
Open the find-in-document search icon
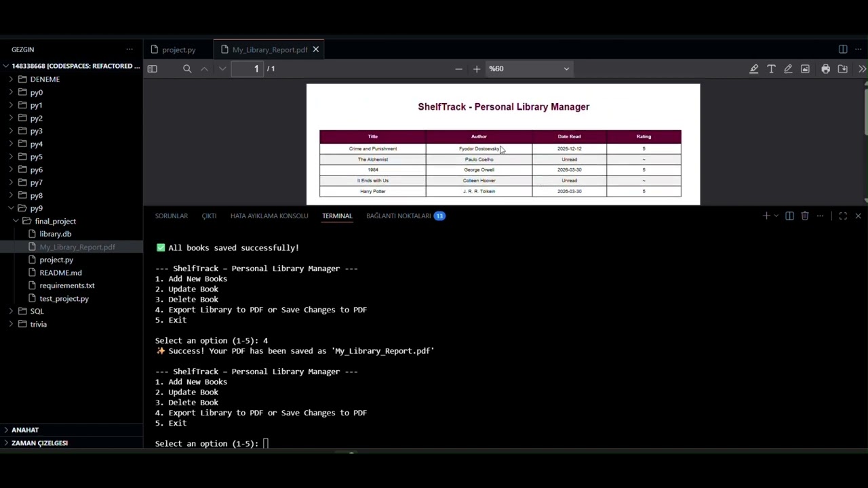(x=187, y=68)
